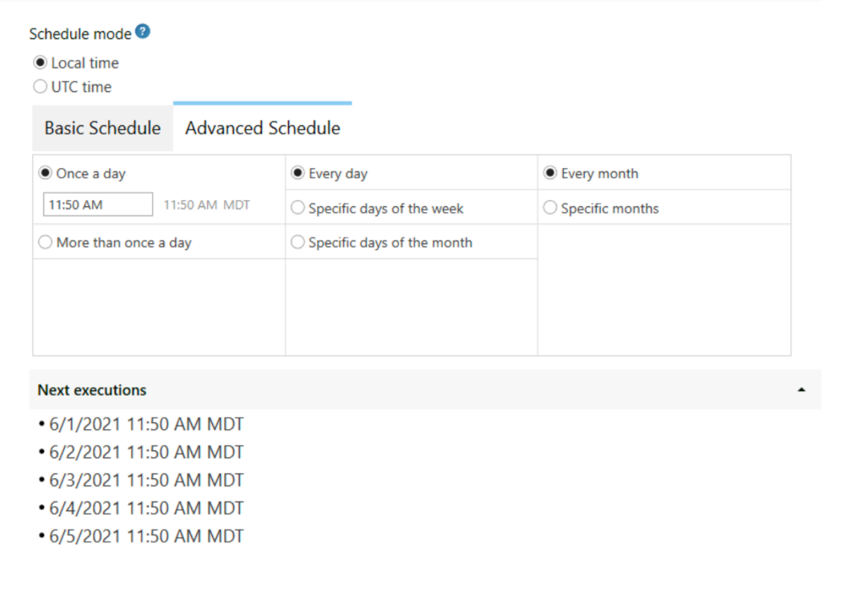Open the Advanced Schedule tab
Screen dimensions: 841x616
[262, 128]
